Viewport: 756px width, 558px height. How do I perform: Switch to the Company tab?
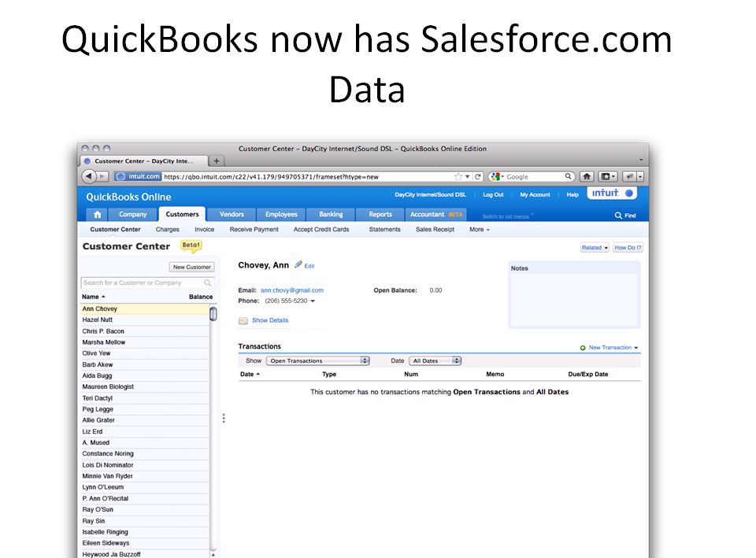pyautogui.click(x=132, y=214)
